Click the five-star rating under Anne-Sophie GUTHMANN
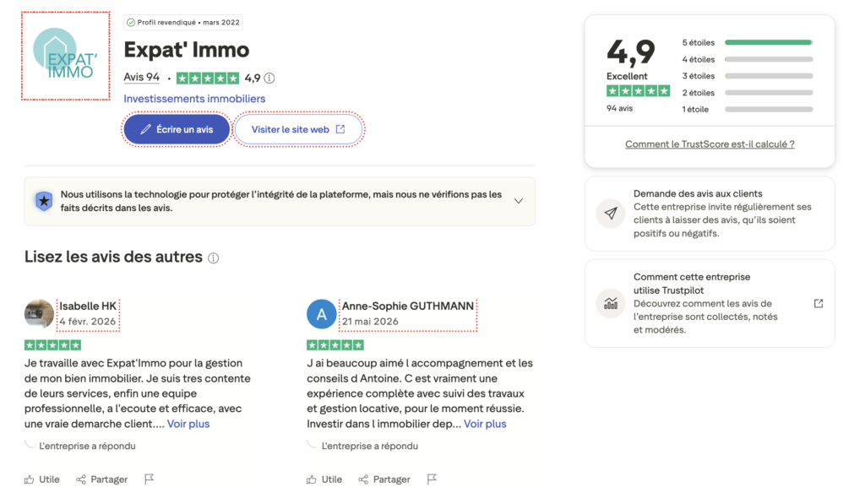Viewport: 865px width, 504px height. [335, 345]
